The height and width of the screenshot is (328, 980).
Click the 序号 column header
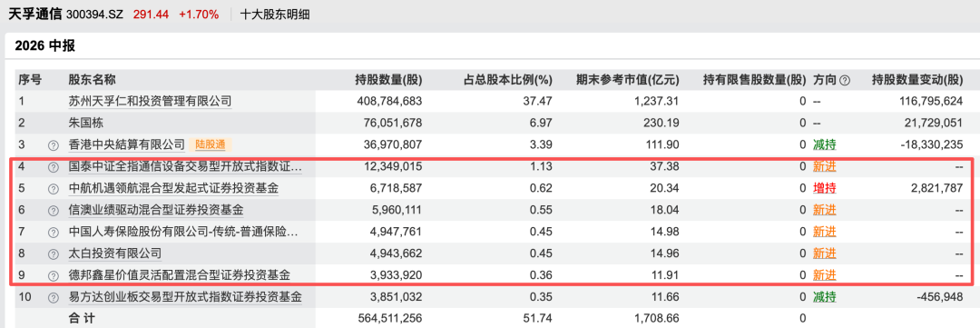pyautogui.click(x=29, y=80)
